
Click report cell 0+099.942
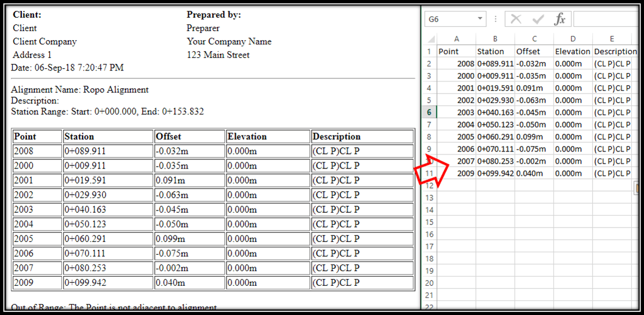pyautogui.click(x=108, y=283)
